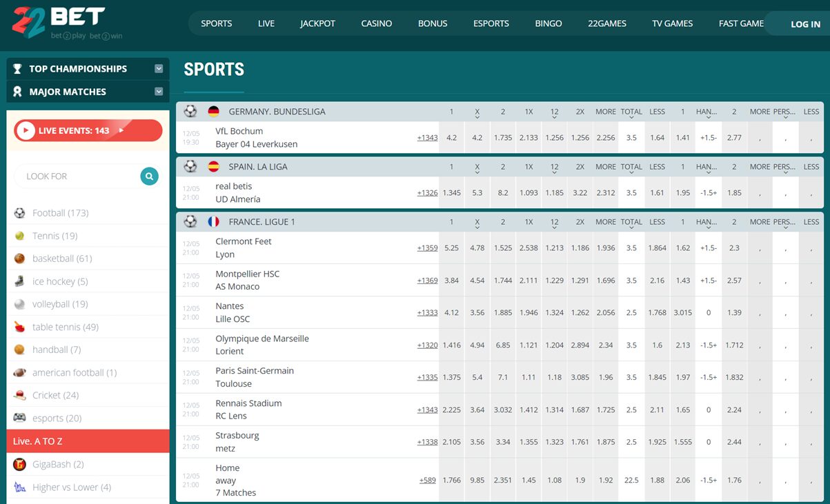Click soccer ball icon in La Liga header
The image size is (830, 504).
click(190, 167)
